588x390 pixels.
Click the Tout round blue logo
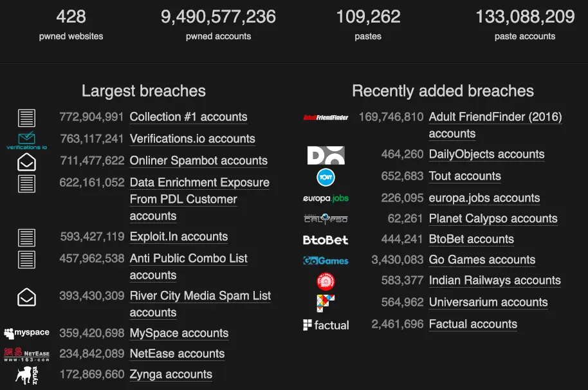(x=326, y=176)
